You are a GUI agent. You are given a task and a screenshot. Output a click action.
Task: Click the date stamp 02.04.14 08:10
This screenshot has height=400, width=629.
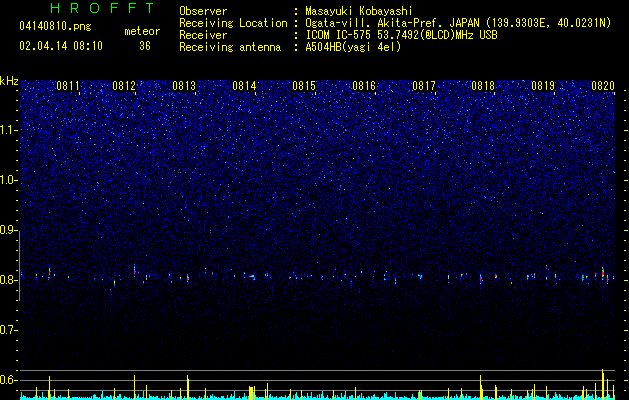[61, 46]
